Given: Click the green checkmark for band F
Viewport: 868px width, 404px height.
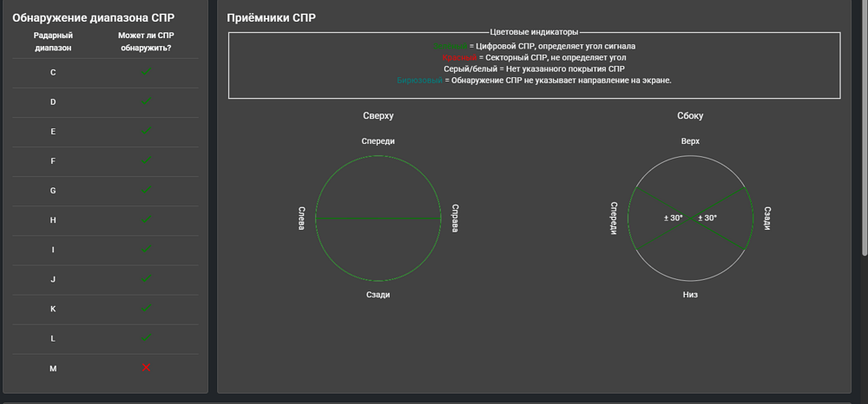Looking at the screenshot, I should pos(146,160).
